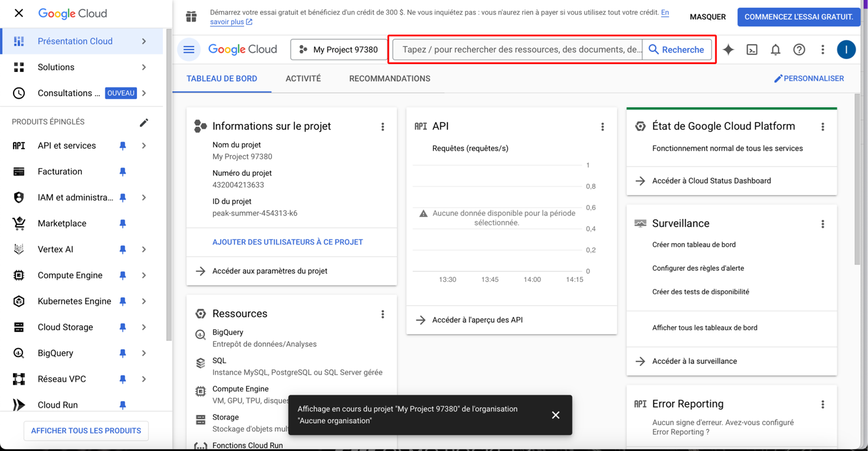Activate Cloud Shell terminal icon

point(752,50)
